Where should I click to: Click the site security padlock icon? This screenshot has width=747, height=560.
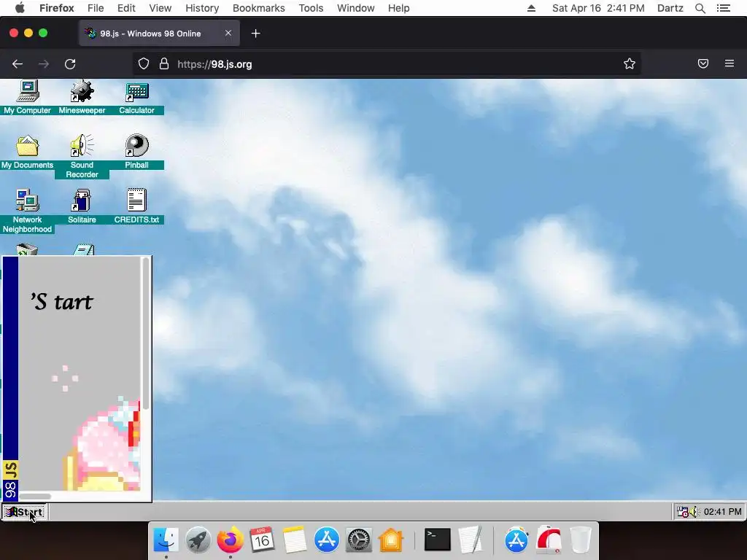[x=164, y=64]
